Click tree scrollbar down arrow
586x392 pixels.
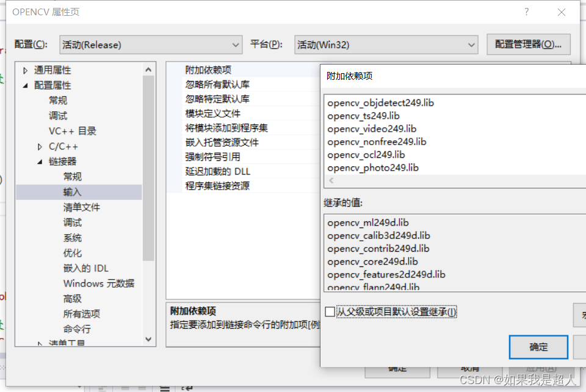pos(148,339)
